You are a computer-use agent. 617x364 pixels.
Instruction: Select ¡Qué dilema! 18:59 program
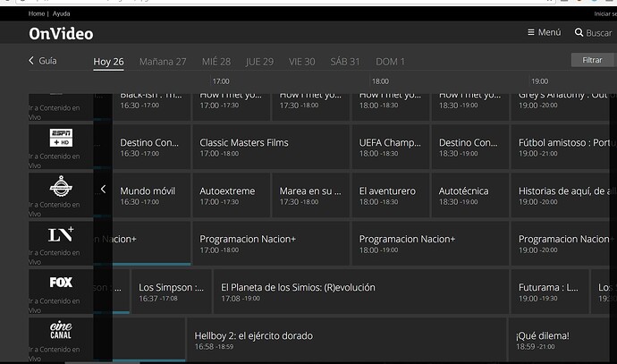pyautogui.click(x=562, y=340)
